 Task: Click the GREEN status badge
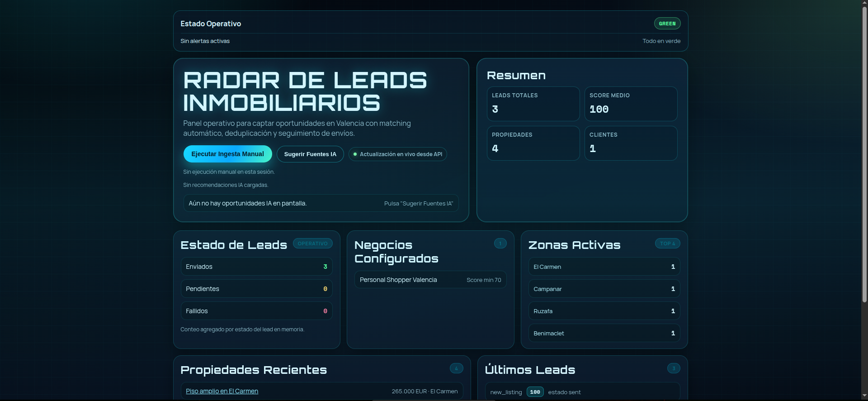coord(667,24)
